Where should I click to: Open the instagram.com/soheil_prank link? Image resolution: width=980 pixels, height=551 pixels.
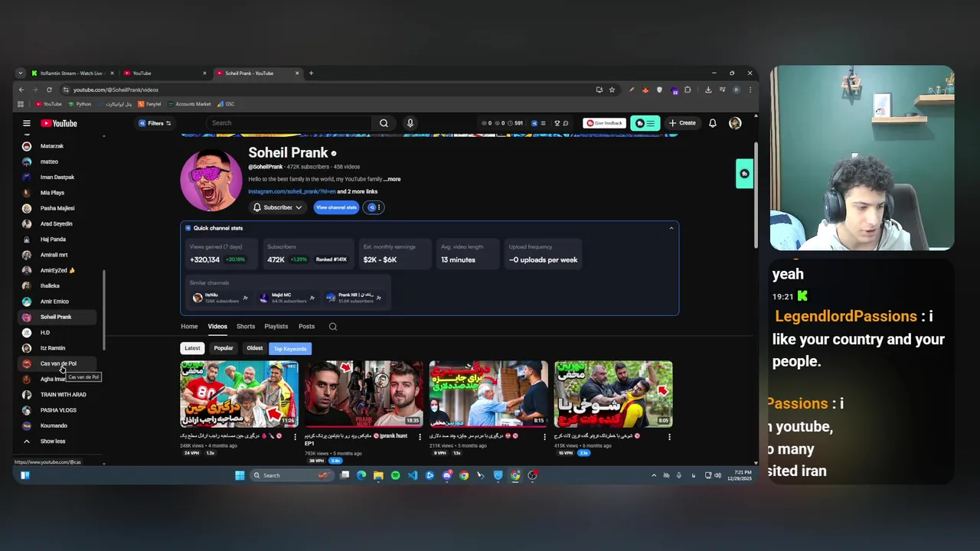[x=292, y=191]
